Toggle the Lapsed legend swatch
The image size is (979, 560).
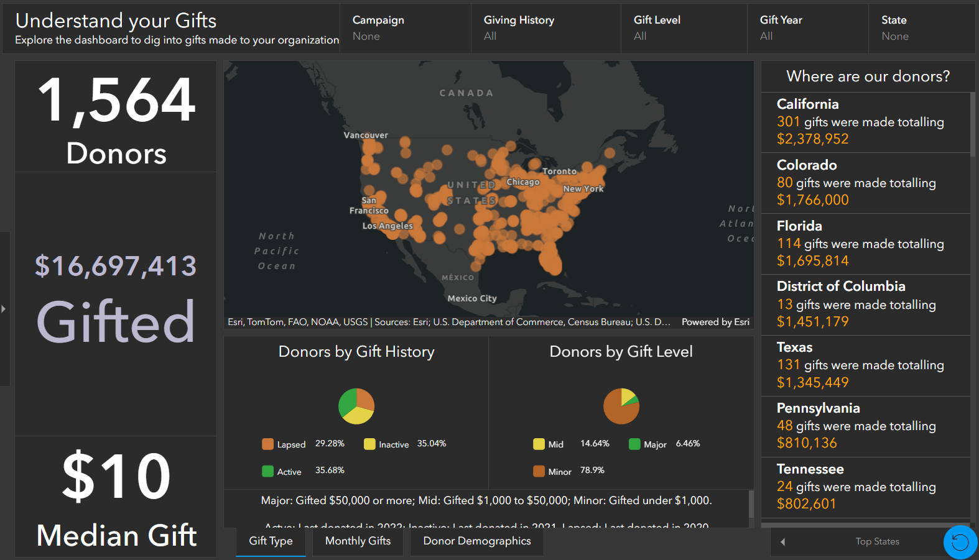[268, 444]
